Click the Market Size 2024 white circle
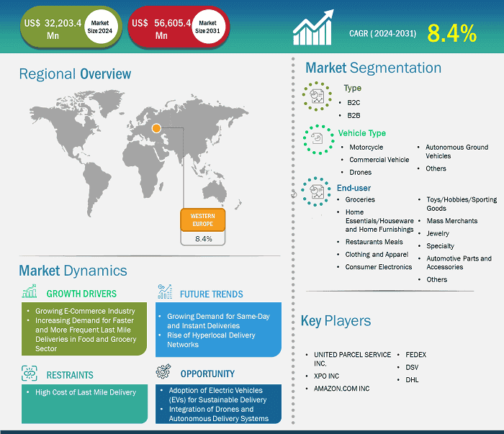 100,27
